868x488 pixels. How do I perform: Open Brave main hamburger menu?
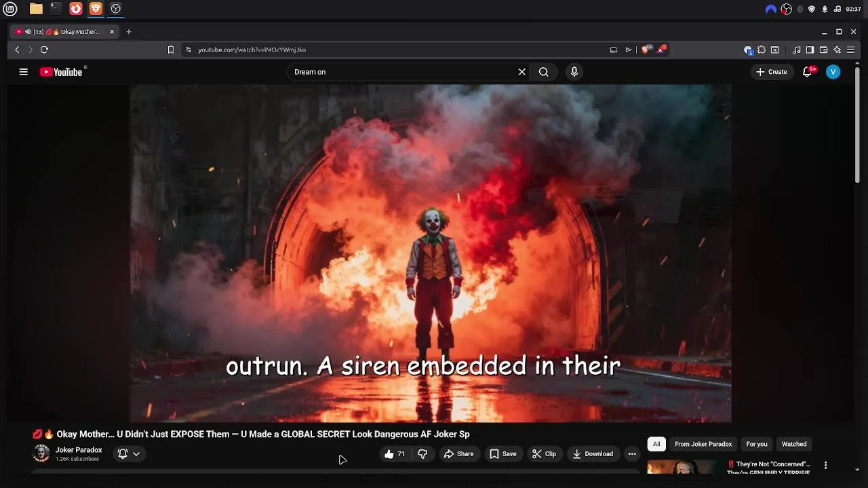pos(850,49)
